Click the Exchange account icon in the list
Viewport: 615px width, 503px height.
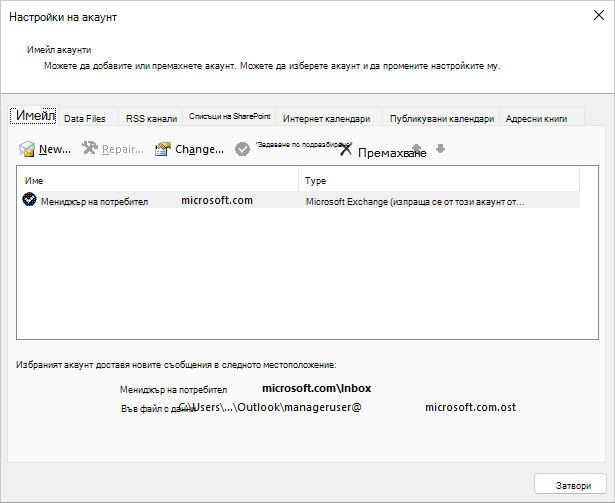coord(29,199)
